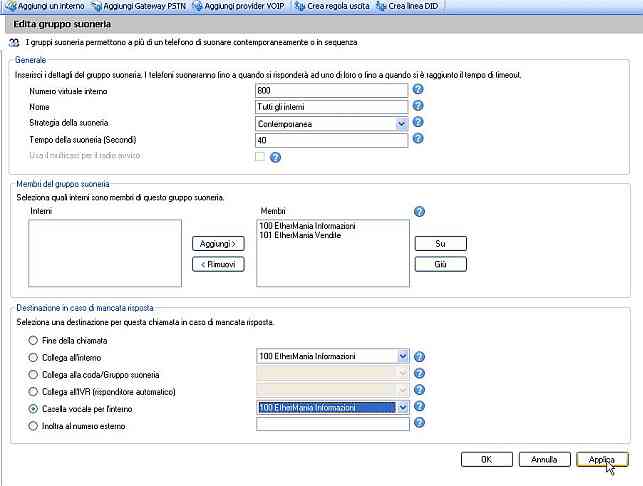Click help icon for Tempo della suoneria
The width and height of the screenshot is (643, 486).
tap(418, 140)
